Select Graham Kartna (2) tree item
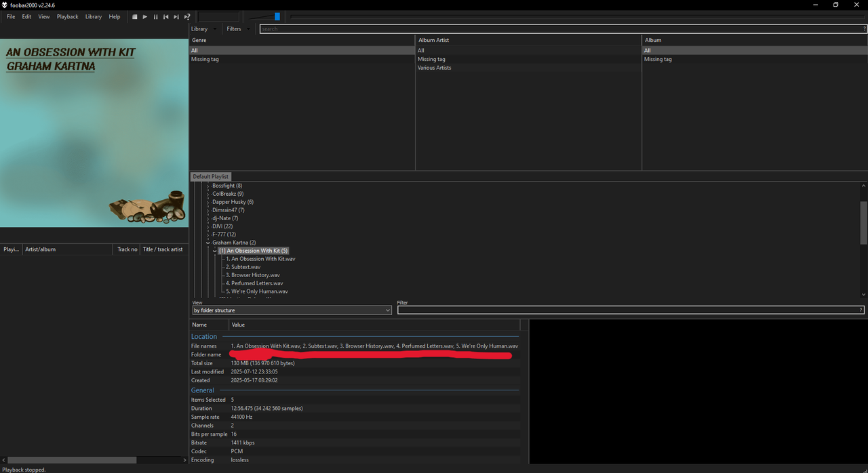The image size is (868, 473). (x=234, y=243)
